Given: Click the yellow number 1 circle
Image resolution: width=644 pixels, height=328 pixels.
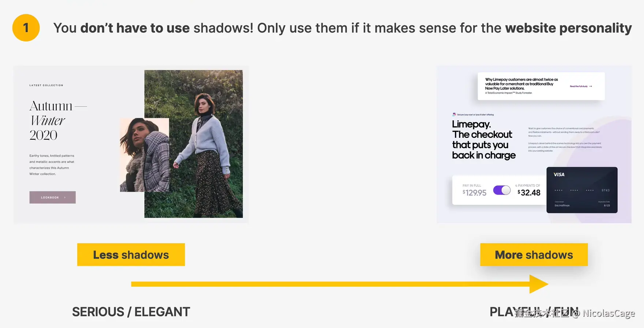Looking at the screenshot, I should 26,28.
